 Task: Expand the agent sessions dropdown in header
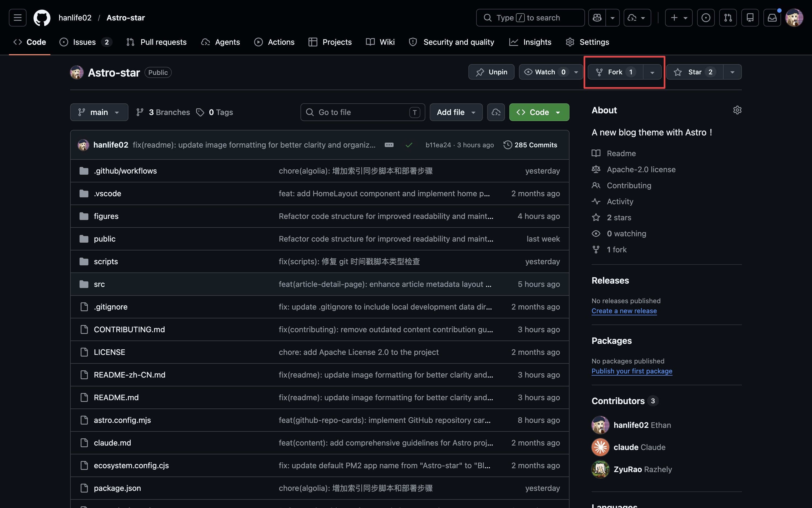[637, 18]
